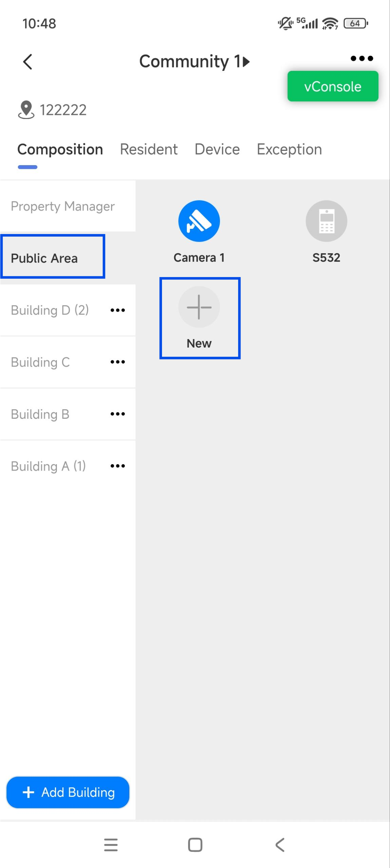
Task: Open the green vConsole button
Action: point(333,86)
